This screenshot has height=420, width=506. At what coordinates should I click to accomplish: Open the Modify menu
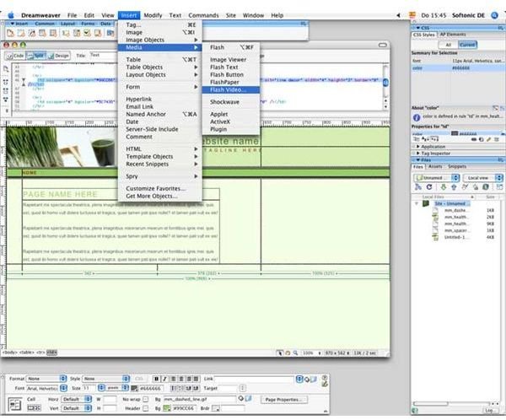coord(153,15)
